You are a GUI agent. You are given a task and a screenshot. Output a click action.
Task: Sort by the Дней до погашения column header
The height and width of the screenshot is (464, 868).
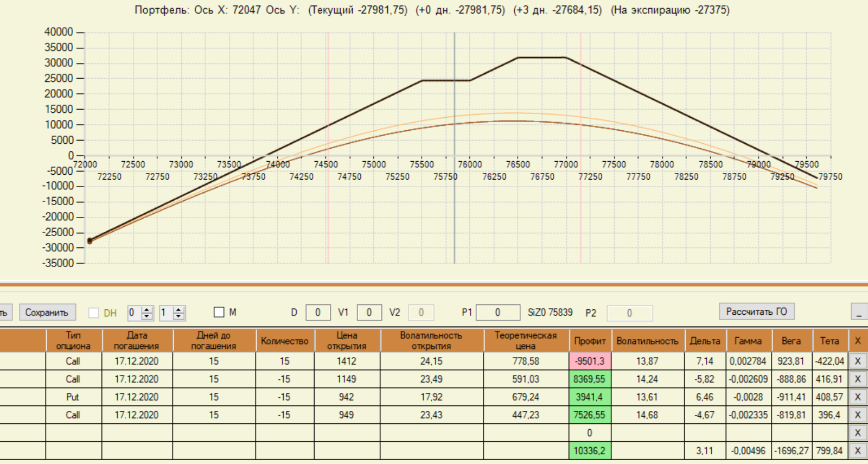(214, 341)
